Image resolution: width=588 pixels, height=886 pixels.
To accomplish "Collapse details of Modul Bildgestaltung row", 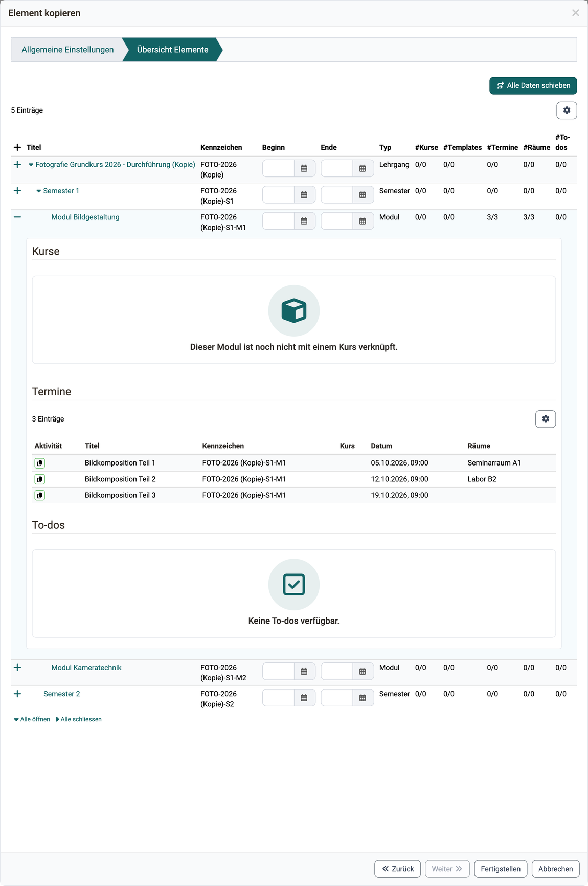I will point(17,217).
